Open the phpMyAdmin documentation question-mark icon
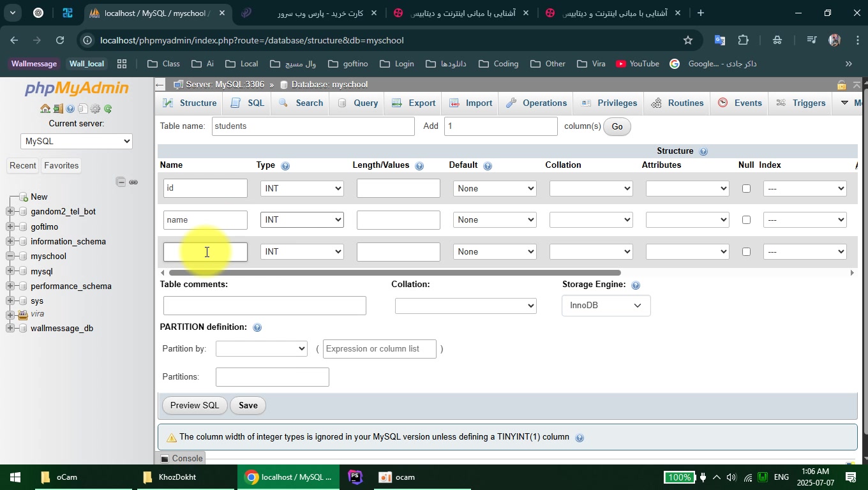868x490 pixels. 70,109
